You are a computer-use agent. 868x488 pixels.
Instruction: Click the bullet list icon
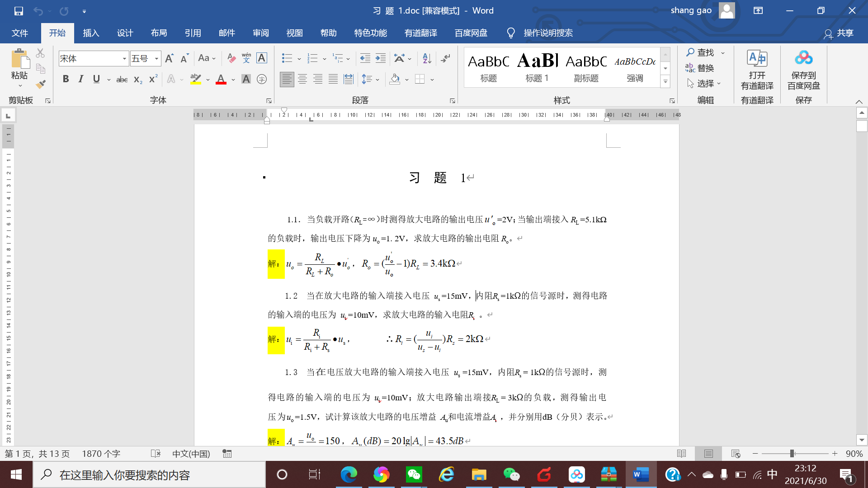(287, 58)
